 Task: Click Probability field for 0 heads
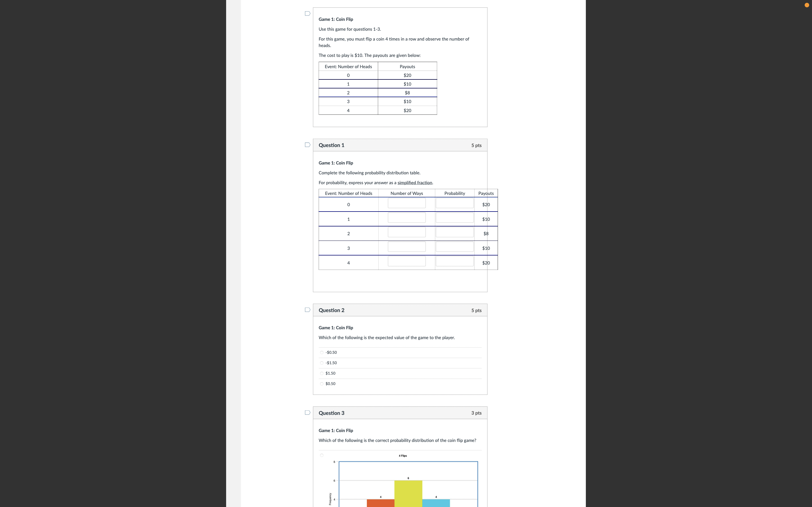click(x=454, y=203)
